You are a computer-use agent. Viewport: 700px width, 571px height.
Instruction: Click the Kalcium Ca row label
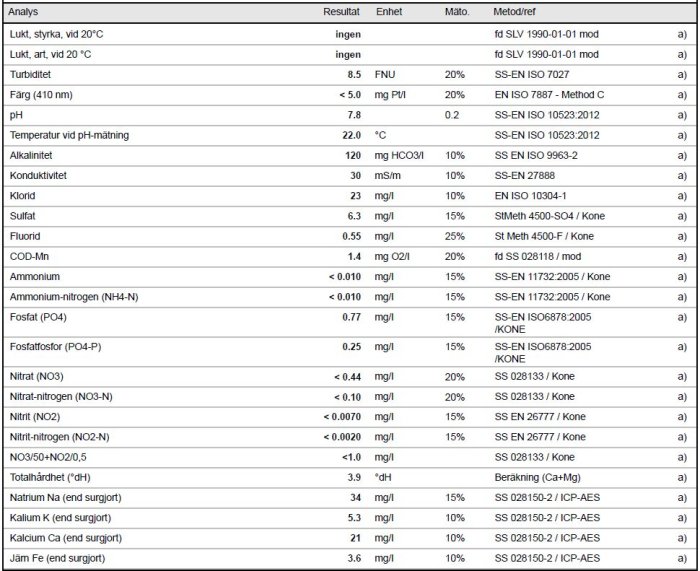66,538
